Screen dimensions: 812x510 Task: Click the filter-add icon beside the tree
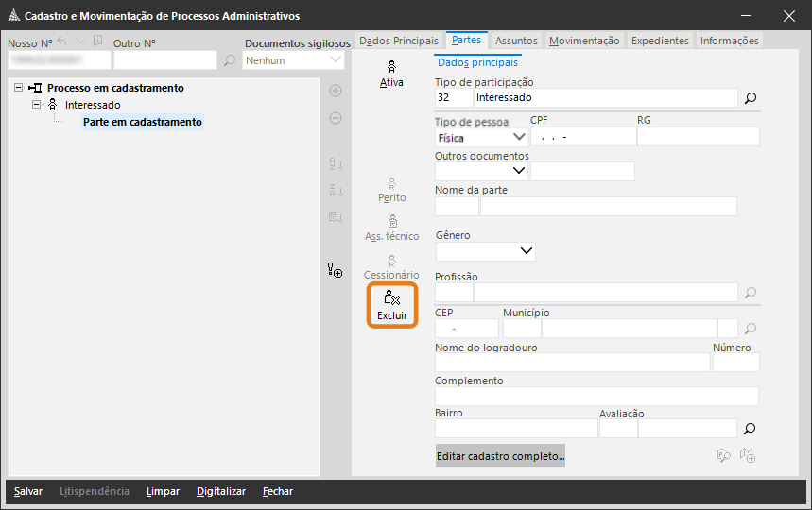pyautogui.click(x=335, y=271)
